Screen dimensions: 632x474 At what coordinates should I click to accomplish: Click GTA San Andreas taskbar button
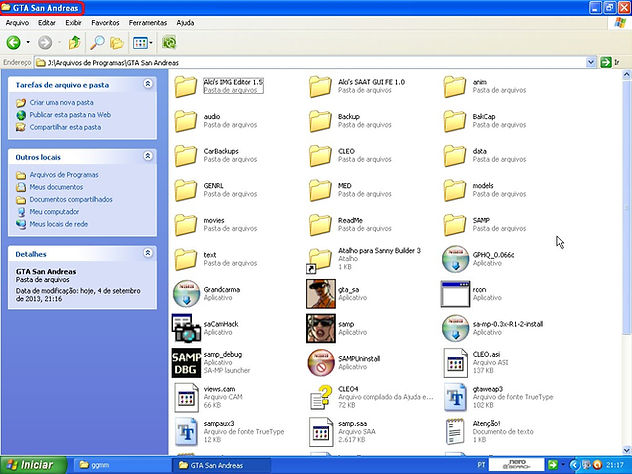point(222,465)
